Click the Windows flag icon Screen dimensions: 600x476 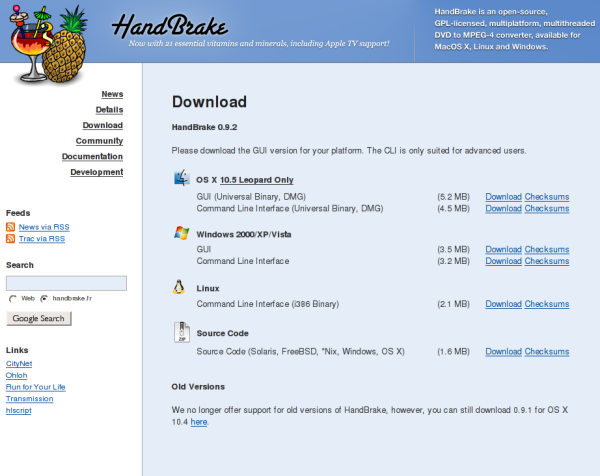click(181, 233)
